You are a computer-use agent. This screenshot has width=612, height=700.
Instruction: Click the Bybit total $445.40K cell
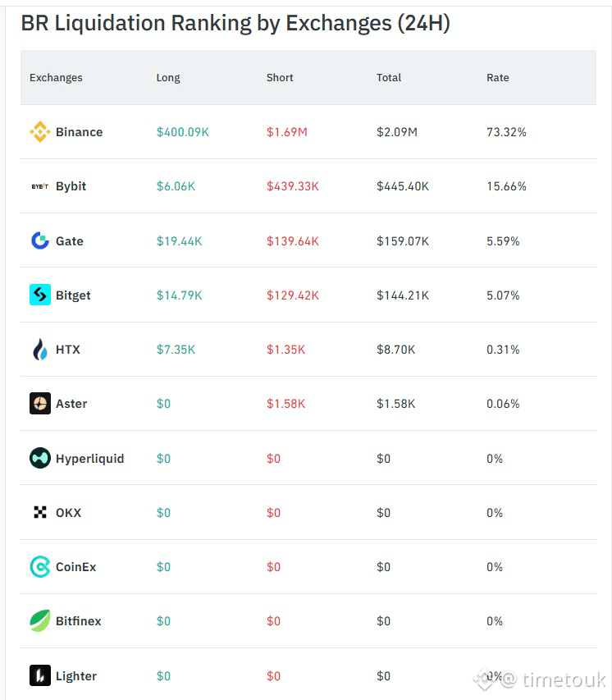[x=403, y=186]
